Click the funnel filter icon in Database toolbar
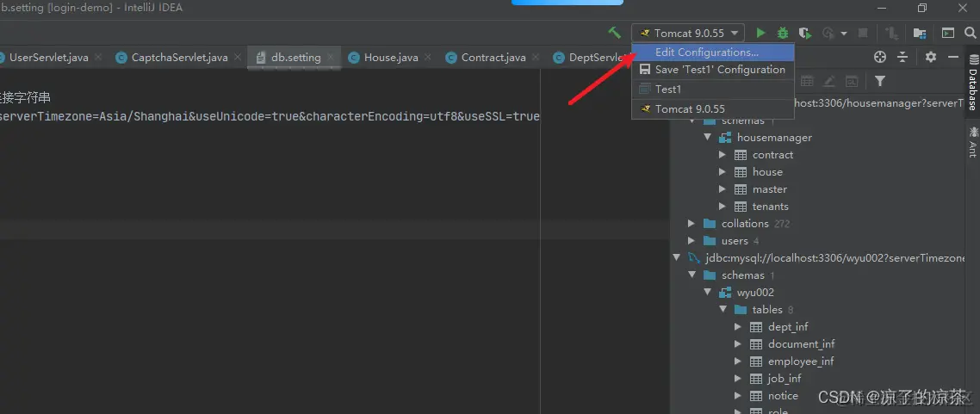The width and height of the screenshot is (980, 414). 880,81
